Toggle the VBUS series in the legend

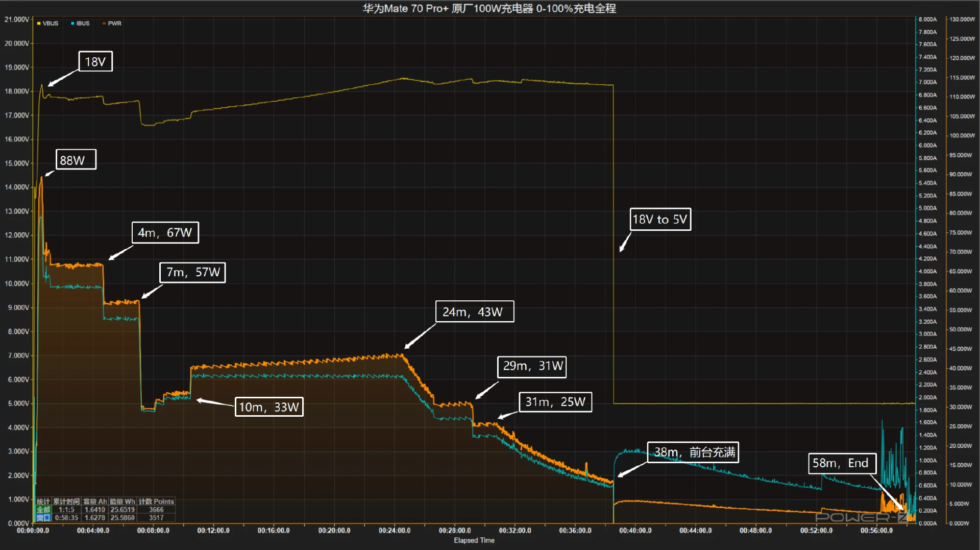point(47,23)
